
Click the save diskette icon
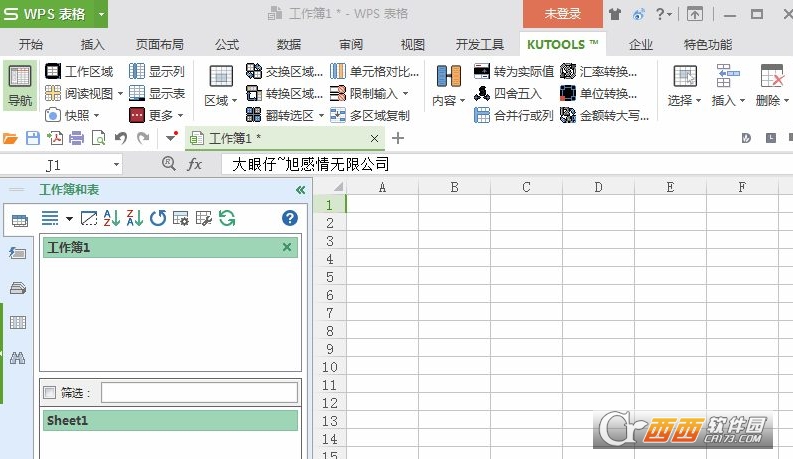pyautogui.click(x=32, y=138)
